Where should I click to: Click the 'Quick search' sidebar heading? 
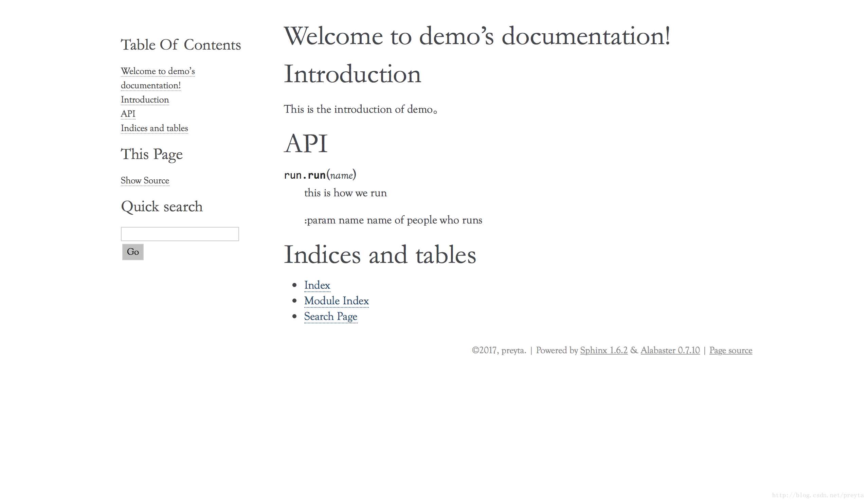[x=162, y=207]
